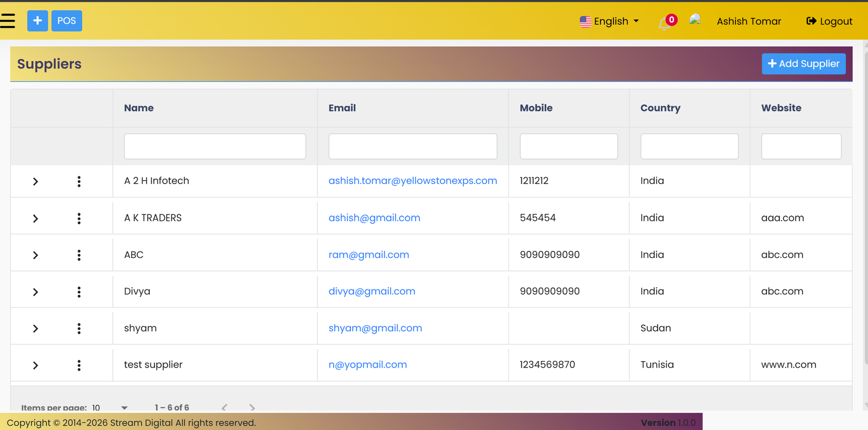Sort by the Mobile column header
The width and height of the screenshot is (868, 430).
[536, 108]
